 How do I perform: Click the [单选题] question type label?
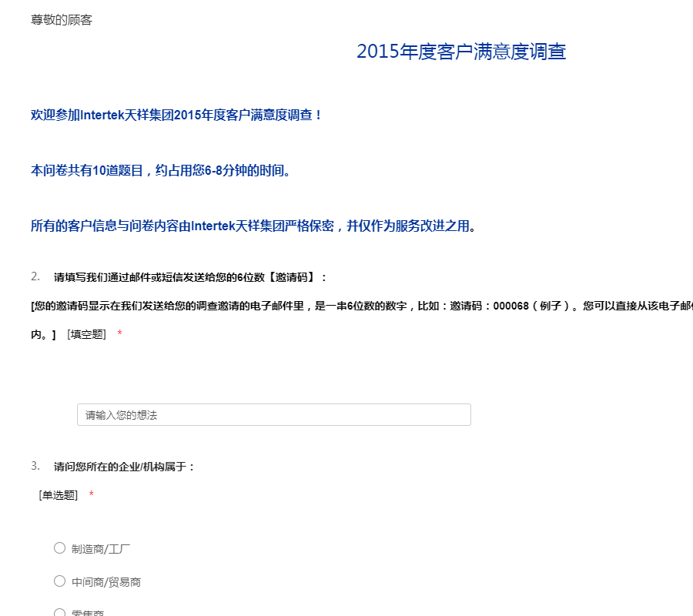59,495
